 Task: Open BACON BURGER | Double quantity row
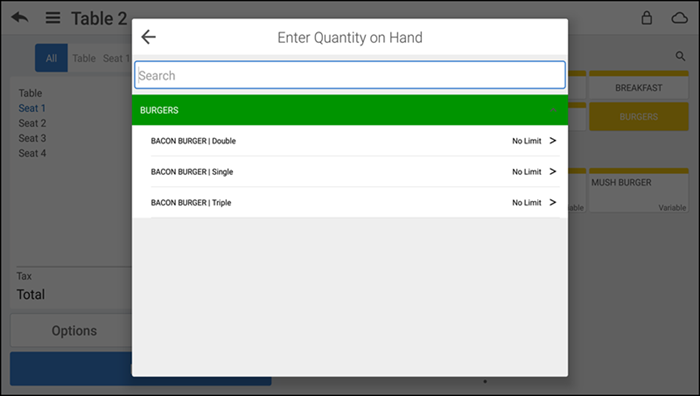pyautogui.click(x=350, y=141)
